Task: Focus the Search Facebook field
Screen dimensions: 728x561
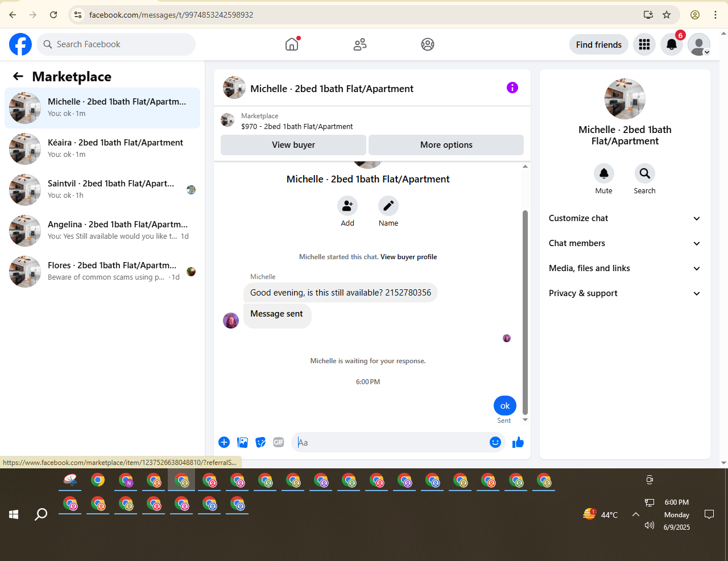Action: [x=116, y=44]
